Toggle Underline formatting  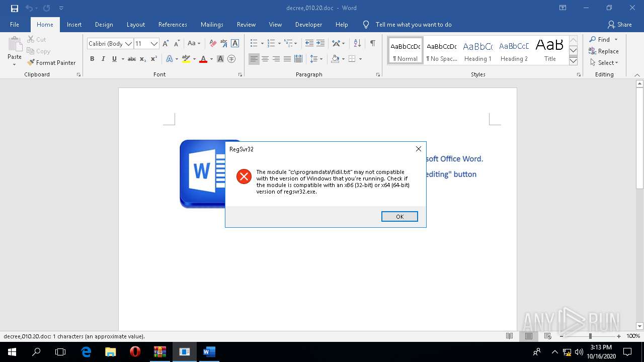[x=114, y=59]
